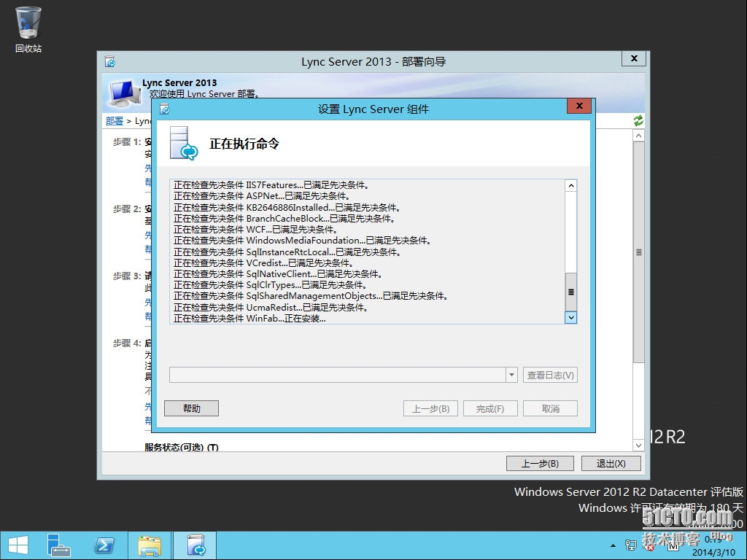Select the IIS7Features log line

coord(271,184)
